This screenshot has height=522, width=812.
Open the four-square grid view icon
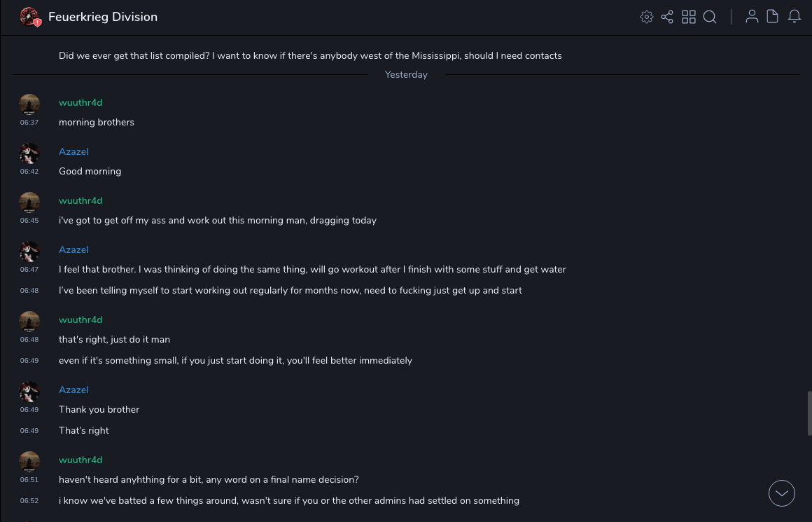click(689, 17)
